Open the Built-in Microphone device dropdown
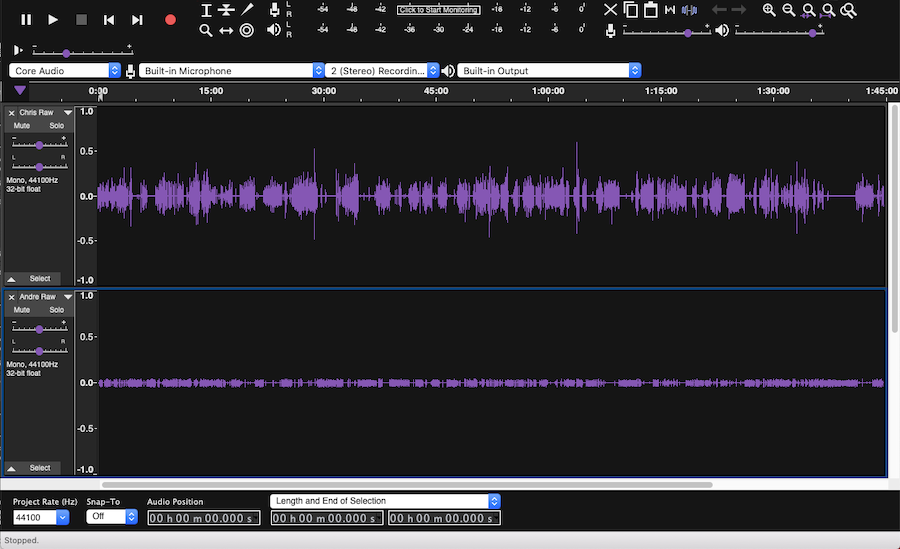This screenshot has height=549, width=900. [232, 71]
